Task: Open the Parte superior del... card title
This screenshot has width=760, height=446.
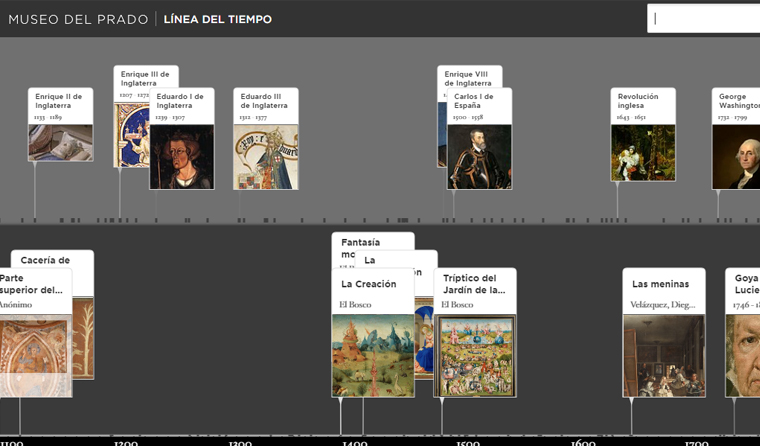Action: [31, 284]
